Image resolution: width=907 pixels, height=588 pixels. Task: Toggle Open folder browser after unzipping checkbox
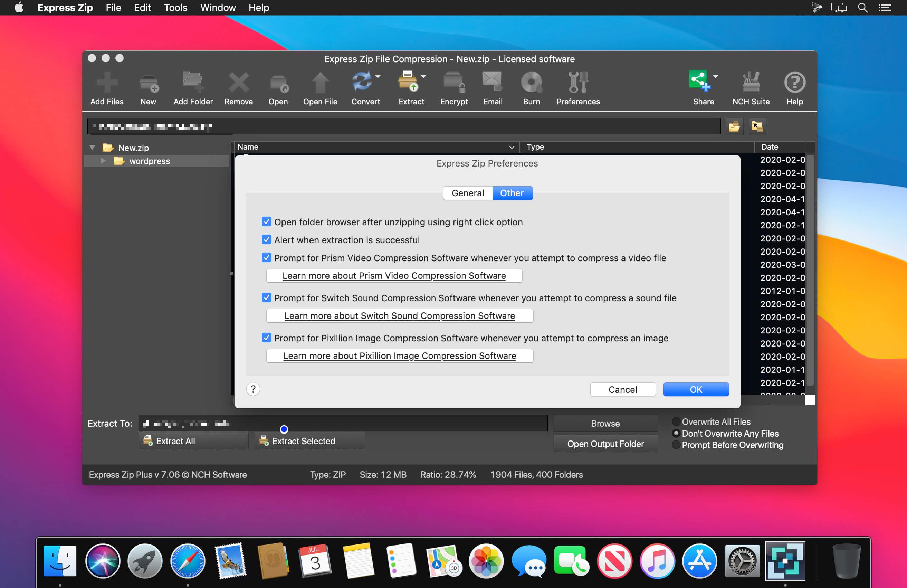pyautogui.click(x=266, y=222)
